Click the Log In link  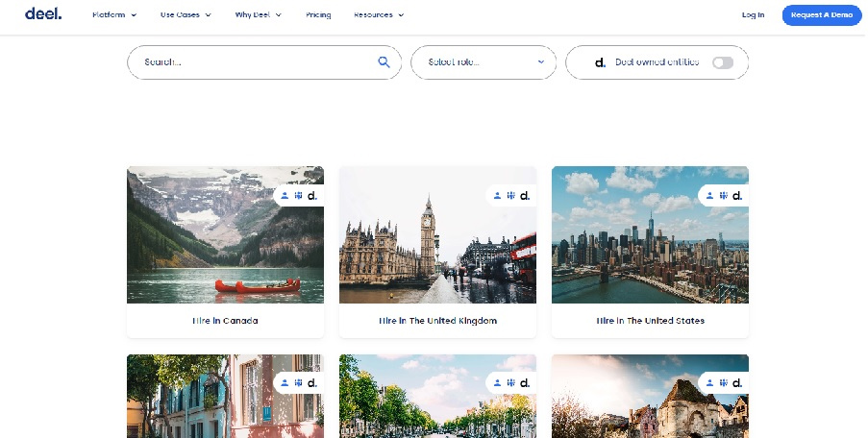pyautogui.click(x=753, y=15)
